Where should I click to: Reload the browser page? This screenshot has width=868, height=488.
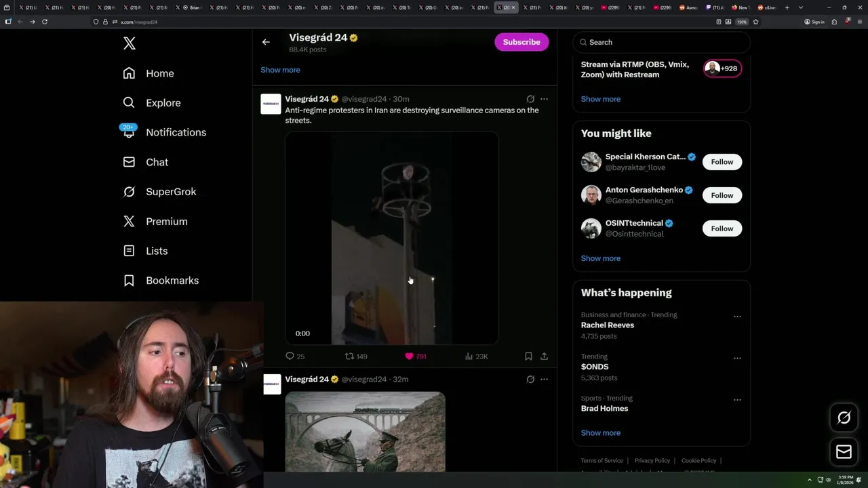pyautogui.click(x=45, y=22)
